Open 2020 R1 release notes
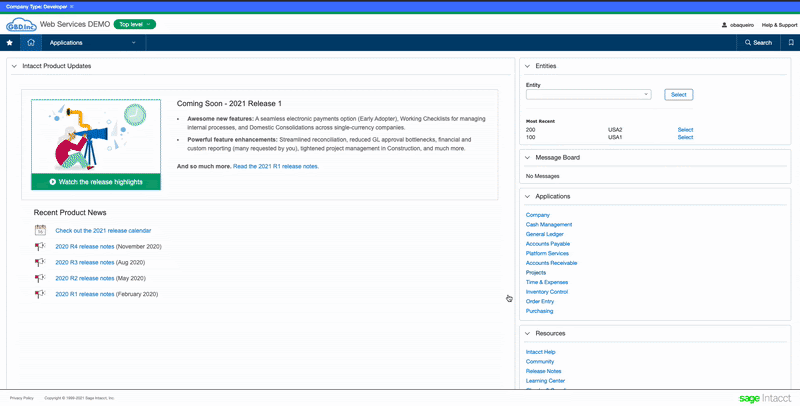 click(x=85, y=294)
